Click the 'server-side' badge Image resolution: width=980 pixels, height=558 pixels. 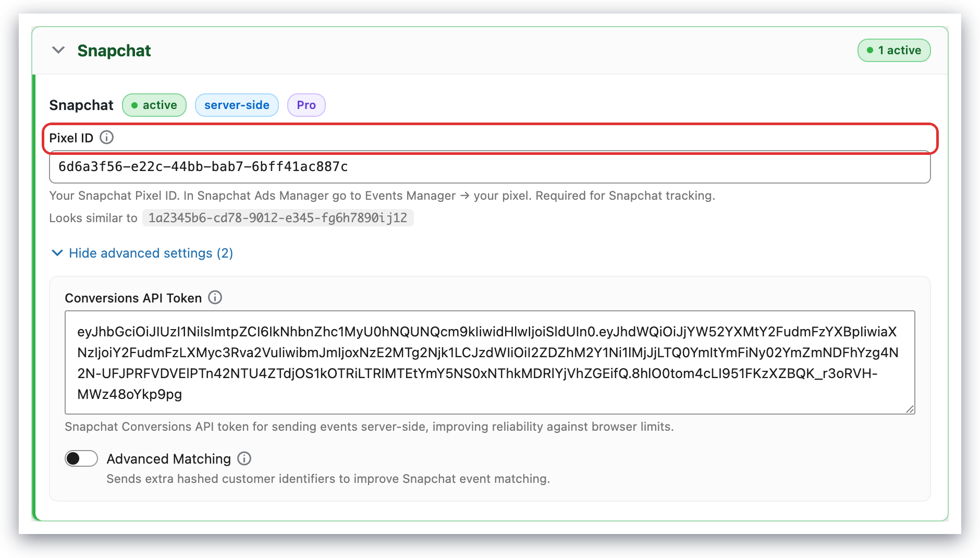(237, 105)
